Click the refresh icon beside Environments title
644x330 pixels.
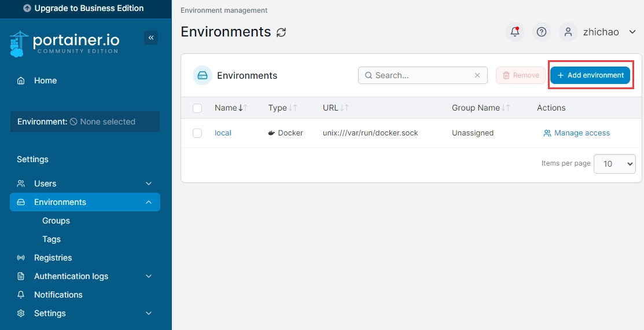pos(281,32)
